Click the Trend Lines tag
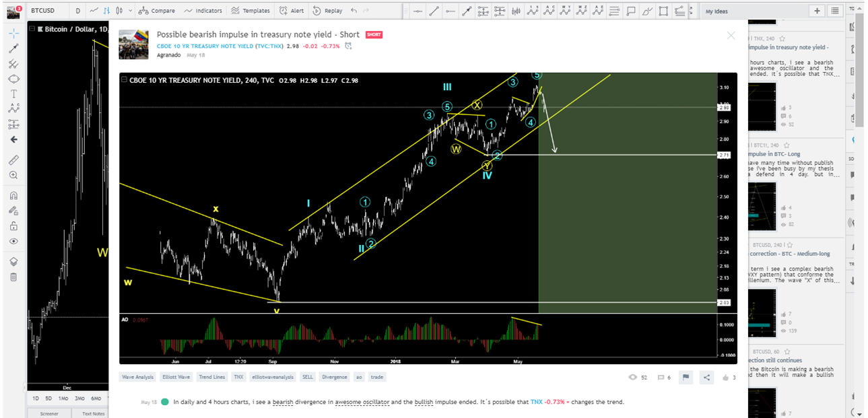This screenshot has height=418, width=868. (211, 377)
